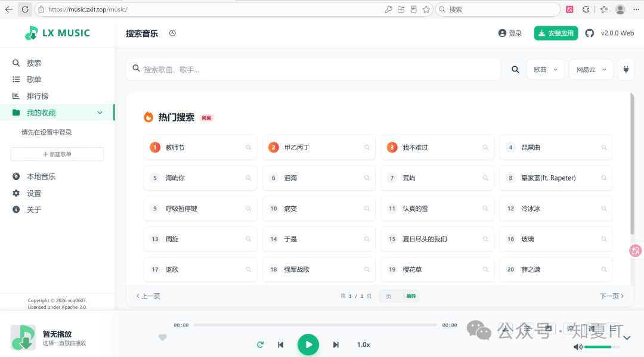Skip to previous track

tap(280, 344)
